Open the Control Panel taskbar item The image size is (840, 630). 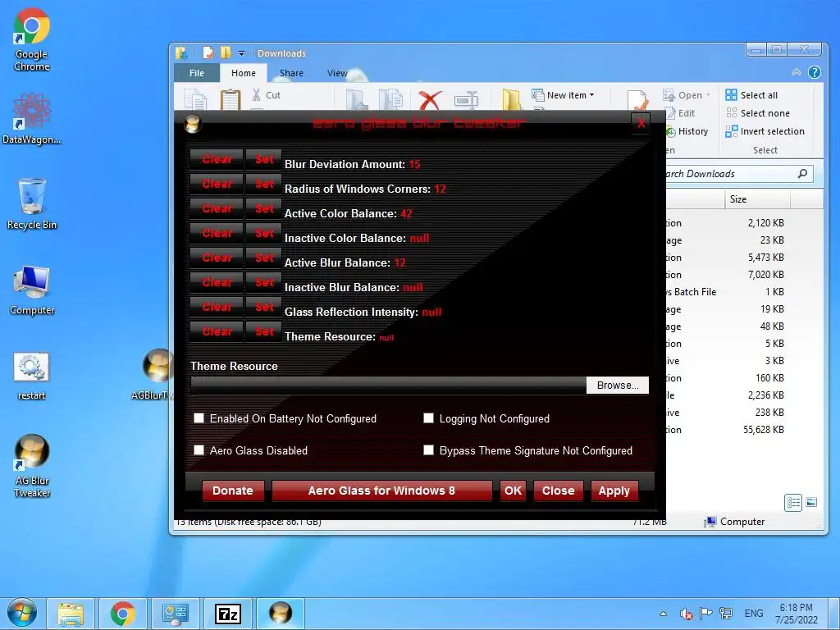(176, 614)
